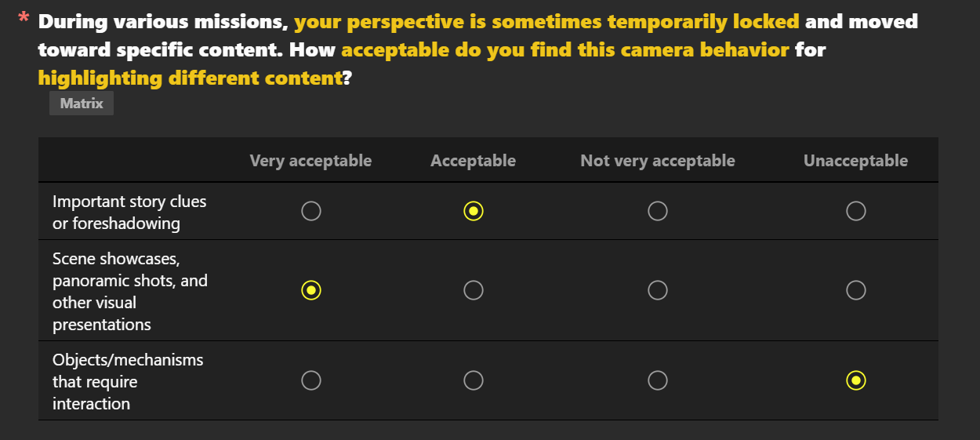
Task: Click the Scene showcases row label
Action: coord(130,291)
